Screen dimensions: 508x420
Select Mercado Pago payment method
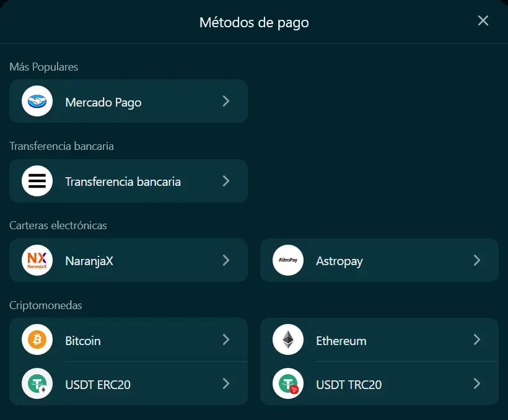tap(129, 101)
